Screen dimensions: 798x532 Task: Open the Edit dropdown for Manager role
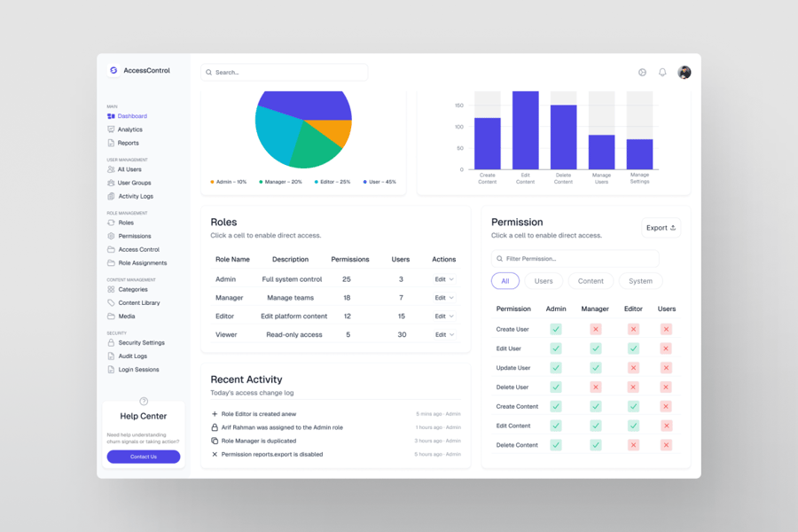444,298
